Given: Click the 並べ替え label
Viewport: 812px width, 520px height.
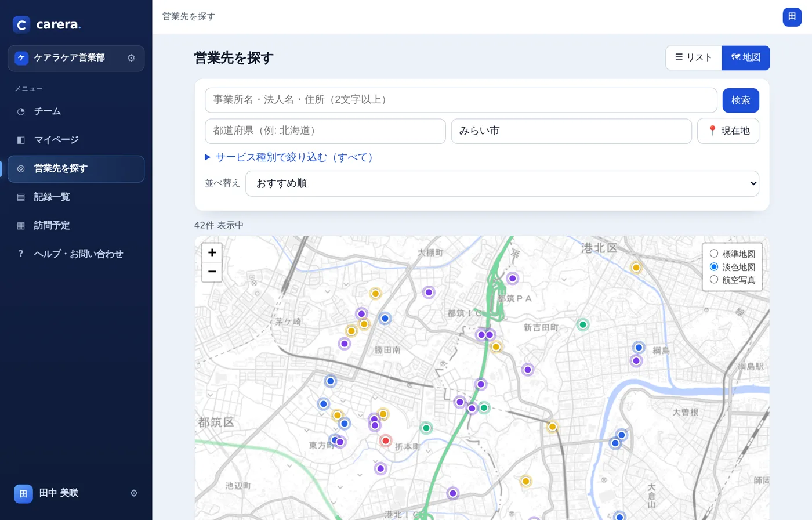Looking at the screenshot, I should (222, 183).
